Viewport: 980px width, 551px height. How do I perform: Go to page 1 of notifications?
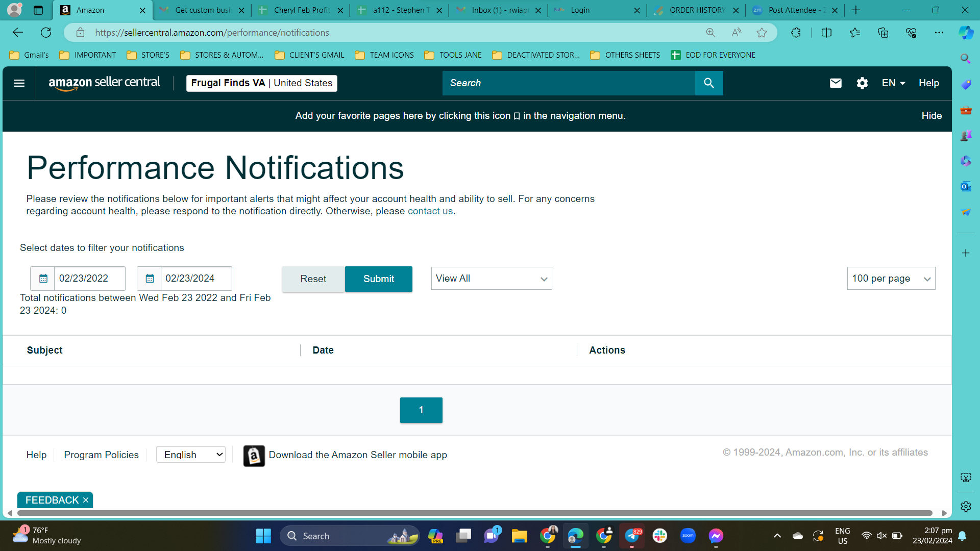[421, 410]
